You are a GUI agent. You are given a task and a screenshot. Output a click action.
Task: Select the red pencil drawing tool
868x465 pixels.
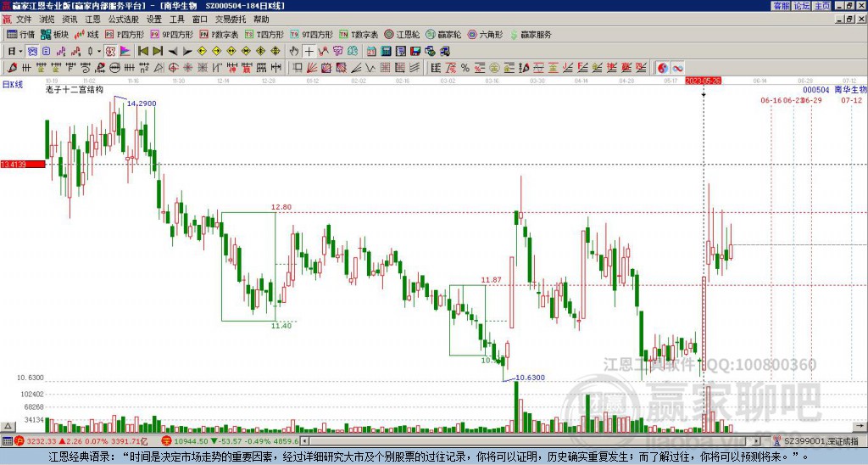pyautogui.click(x=11, y=68)
